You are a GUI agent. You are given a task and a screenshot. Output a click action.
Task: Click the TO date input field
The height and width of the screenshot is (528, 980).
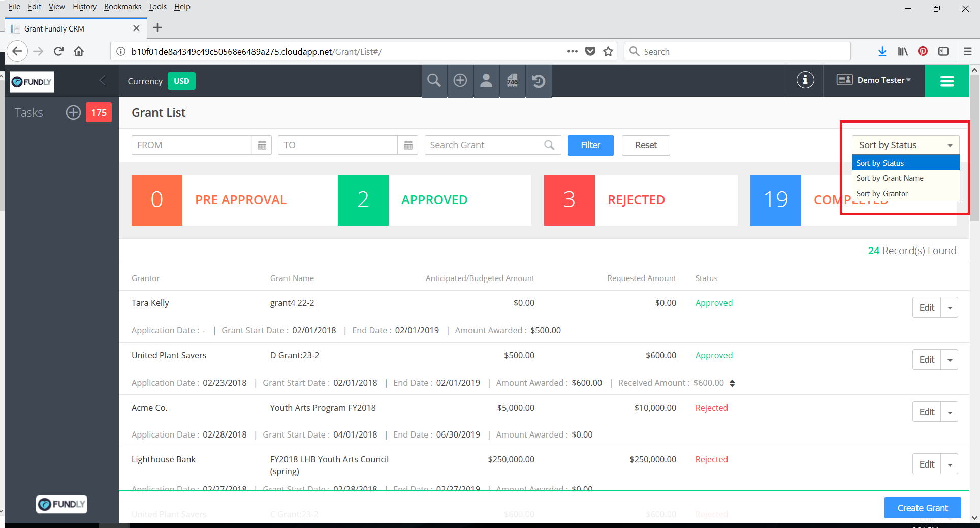[x=338, y=145]
